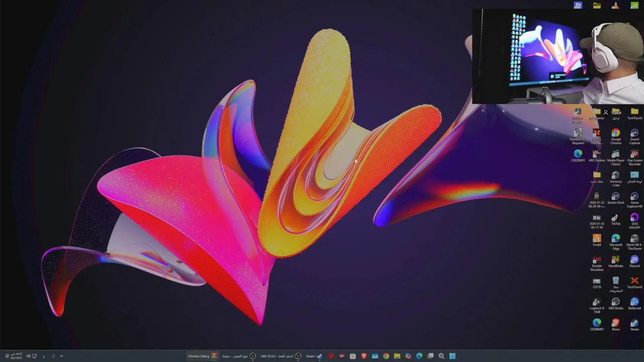This screenshot has height=362, width=644.
Task: Open Discord desktop shortcut
Action: (x=634, y=262)
